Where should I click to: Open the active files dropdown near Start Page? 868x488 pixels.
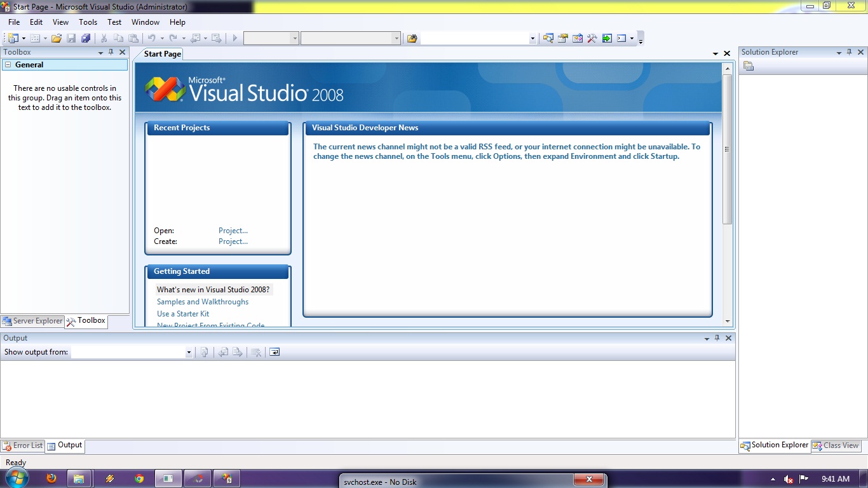(715, 54)
